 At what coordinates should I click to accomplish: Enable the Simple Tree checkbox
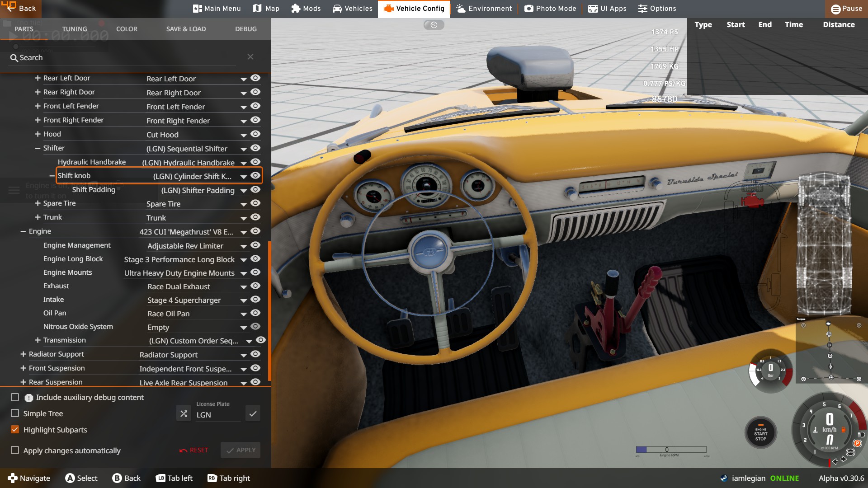coord(15,413)
